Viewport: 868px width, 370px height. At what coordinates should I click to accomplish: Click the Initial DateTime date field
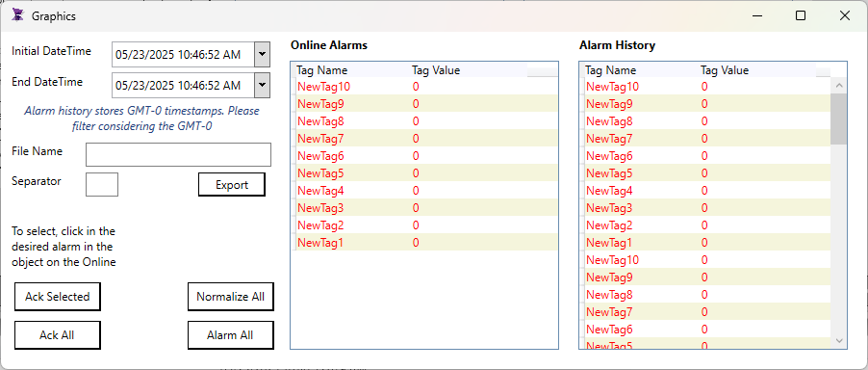[x=183, y=54]
